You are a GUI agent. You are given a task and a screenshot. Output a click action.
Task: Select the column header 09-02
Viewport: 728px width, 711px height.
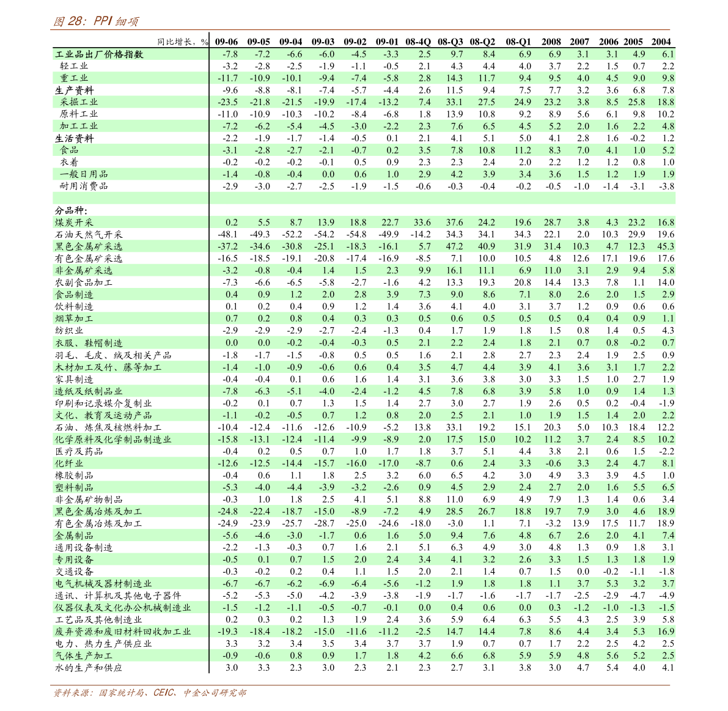pyautogui.click(x=355, y=42)
